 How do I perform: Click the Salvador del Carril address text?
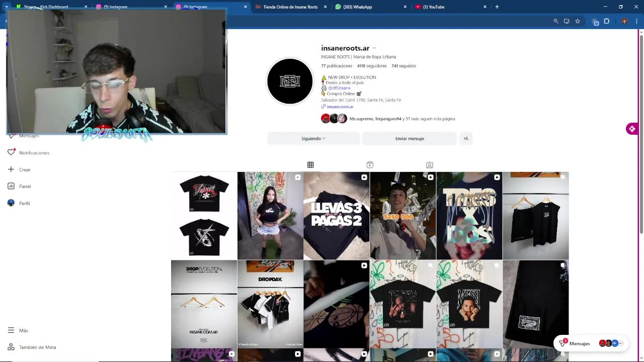click(x=361, y=100)
